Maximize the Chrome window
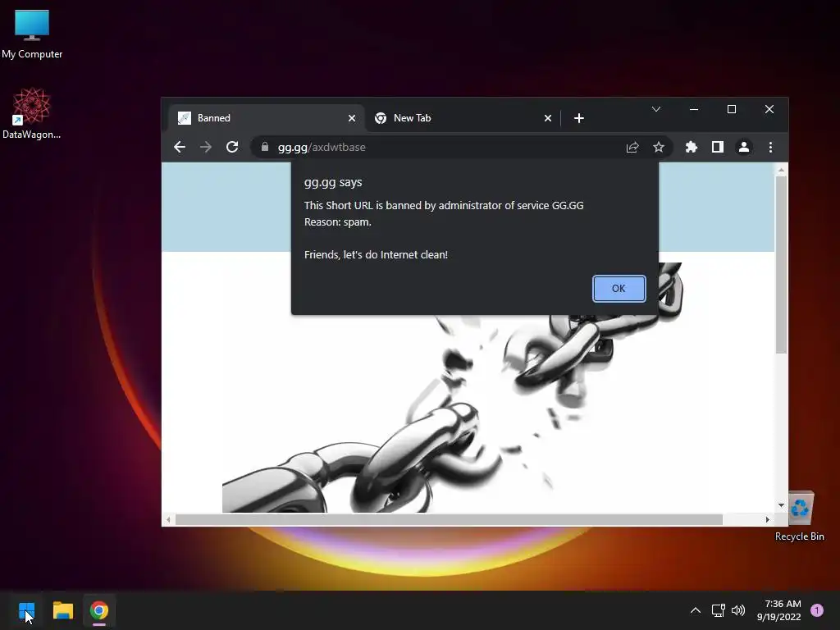The image size is (840, 630). point(731,109)
